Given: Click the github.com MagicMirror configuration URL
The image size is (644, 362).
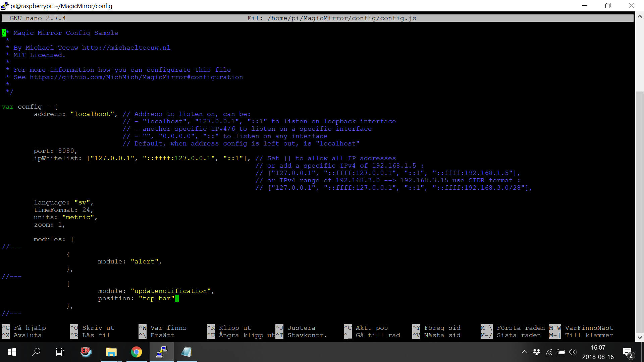Looking at the screenshot, I should (x=136, y=77).
